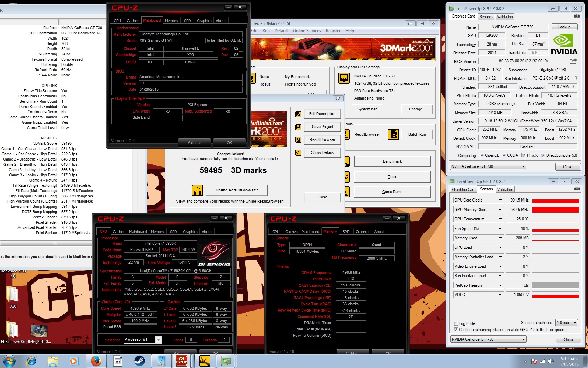Image resolution: width=588 pixels, height=368 pixels.
Task: Open 3DMark2001 taskbar icon
Action: tap(204, 361)
